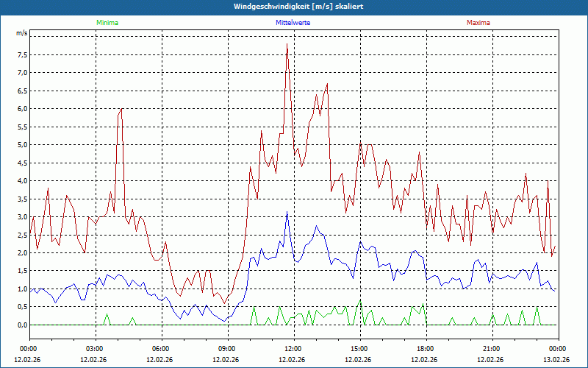Click the 21:00 time axis label

click(x=492, y=349)
